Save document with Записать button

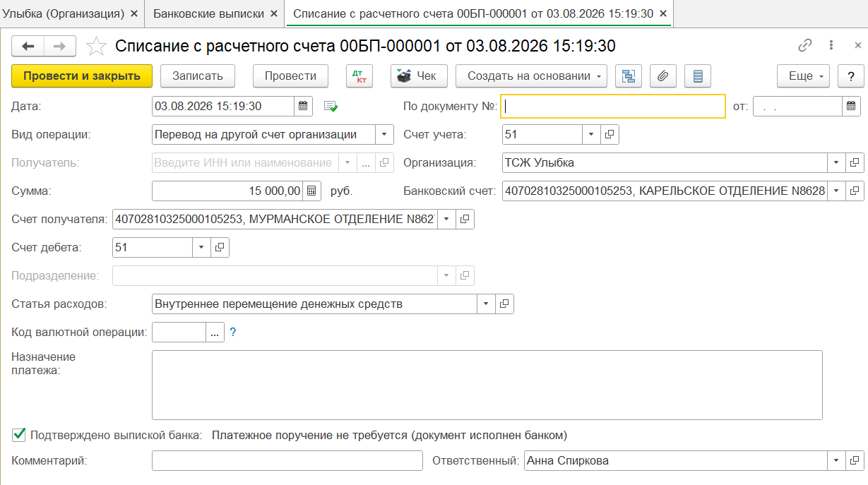pyautogui.click(x=198, y=76)
